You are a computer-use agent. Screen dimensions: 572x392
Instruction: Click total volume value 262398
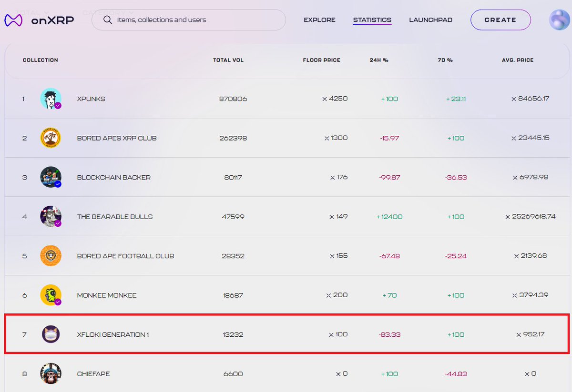pos(234,138)
